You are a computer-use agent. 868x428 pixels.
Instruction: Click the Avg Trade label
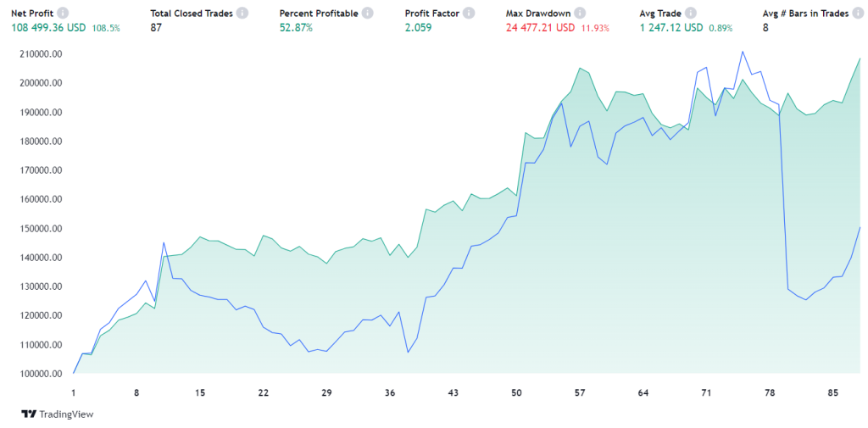click(660, 14)
